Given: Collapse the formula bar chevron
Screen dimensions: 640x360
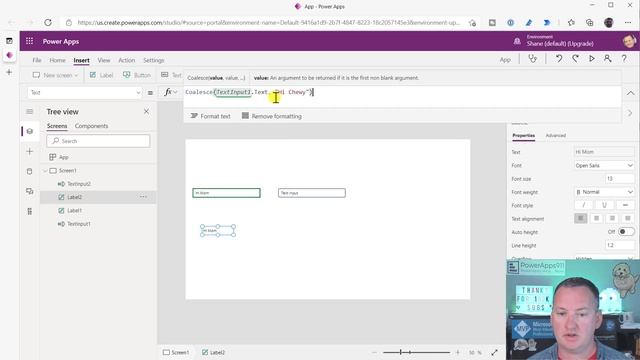Looking at the screenshot, I should [x=631, y=93].
